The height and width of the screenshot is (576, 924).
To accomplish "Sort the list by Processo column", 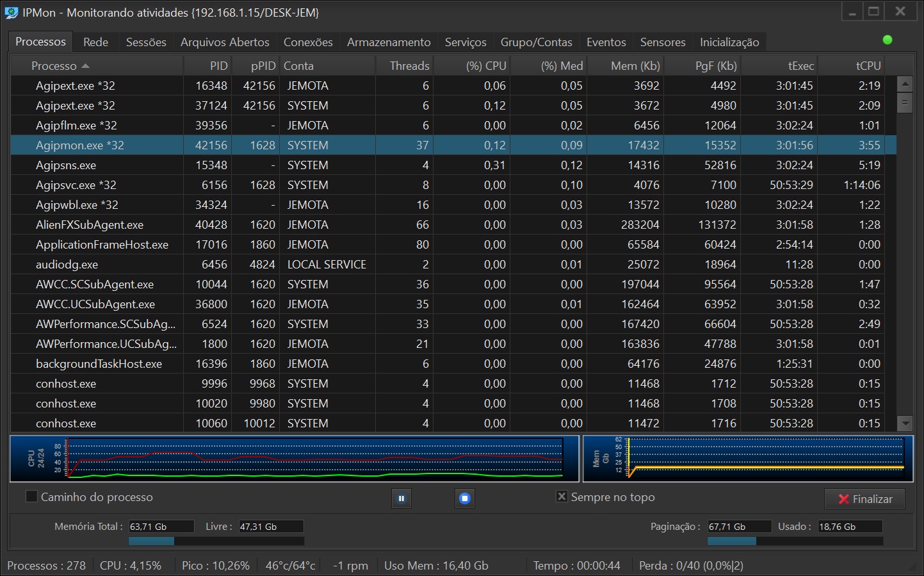I will pos(97,65).
